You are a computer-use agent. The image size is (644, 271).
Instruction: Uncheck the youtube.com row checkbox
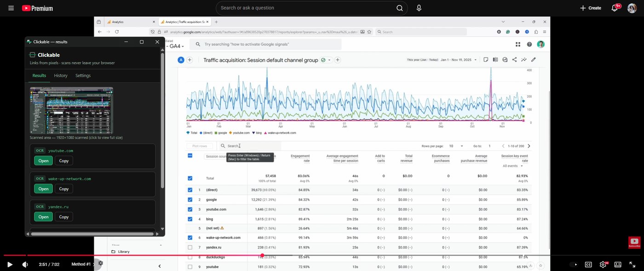pos(190,209)
